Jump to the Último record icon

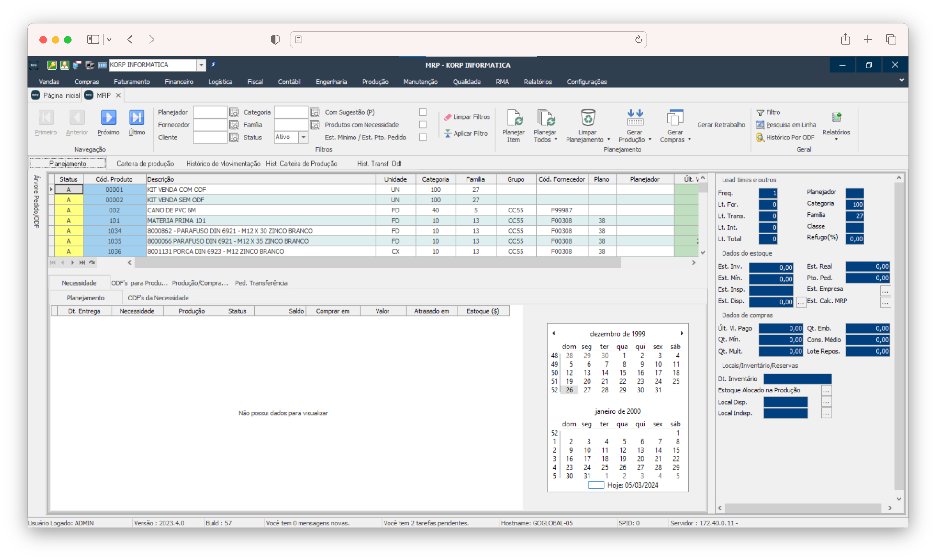click(x=137, y=117)
